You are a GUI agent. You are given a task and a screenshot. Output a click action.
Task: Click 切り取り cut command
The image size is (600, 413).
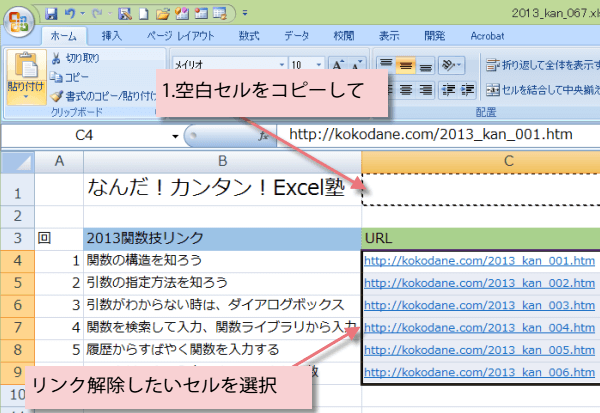[75, 58]
